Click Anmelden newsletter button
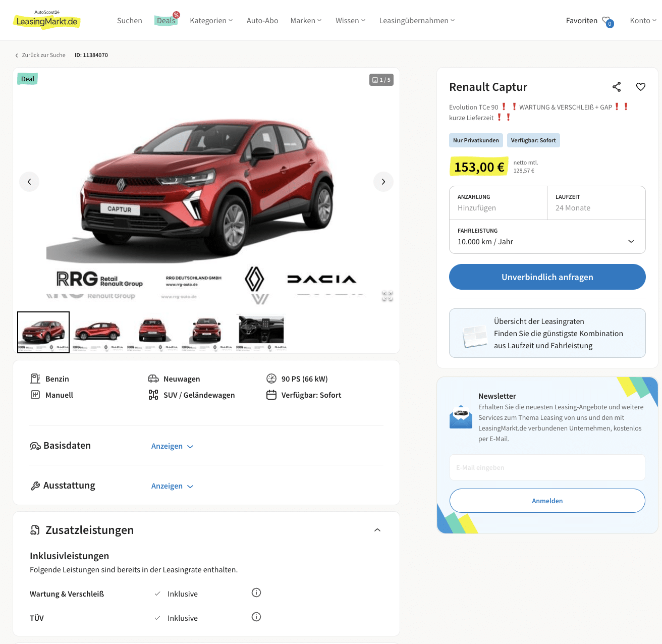Viewport: 662px width, 644px height. click(x=547, y=501)
